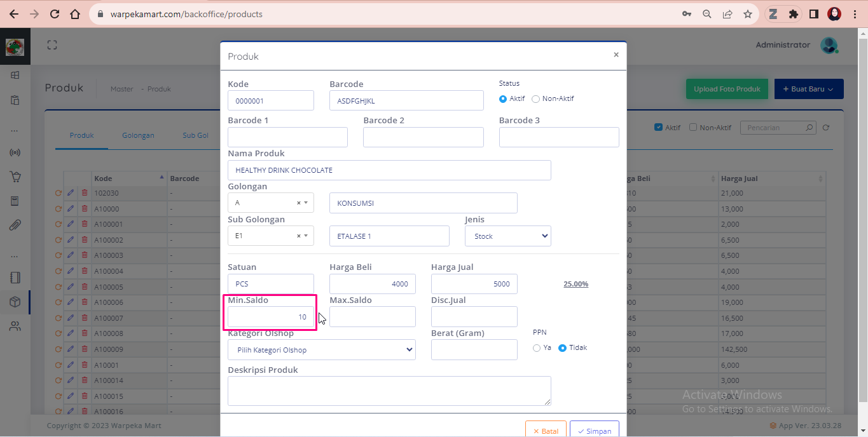Viewport: 868px width, 437px height.
Task: Open the clipboard icon in sidebar
Action: point(15,100)
